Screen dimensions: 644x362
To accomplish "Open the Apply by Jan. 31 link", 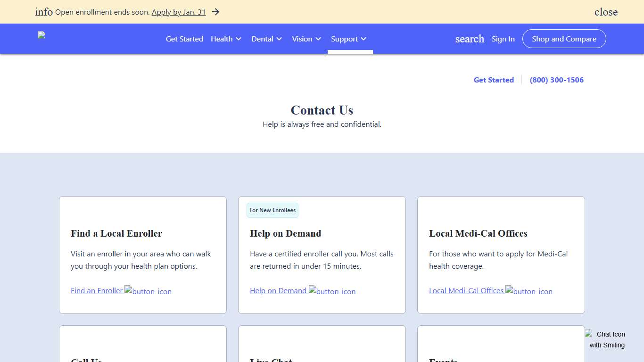I will (x=178, y=12).
